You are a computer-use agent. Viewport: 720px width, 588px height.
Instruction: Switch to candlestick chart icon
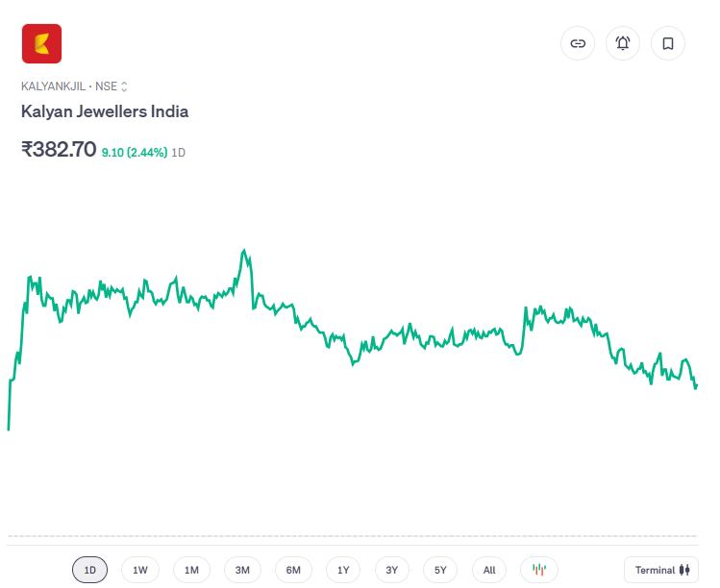click(x=539, y=570)
